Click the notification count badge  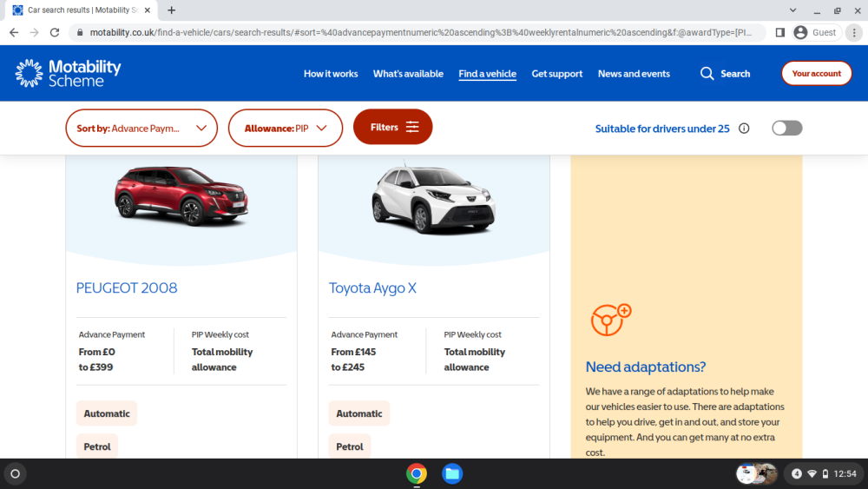point(797,473)
